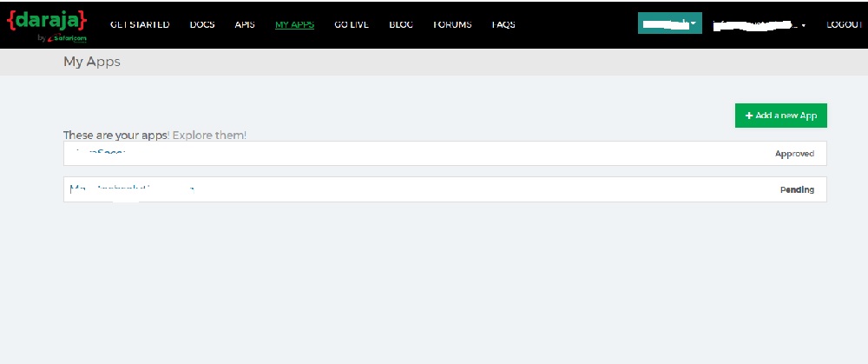
Task: Click the 'These are your apps' text
Action: pos(116,136)
